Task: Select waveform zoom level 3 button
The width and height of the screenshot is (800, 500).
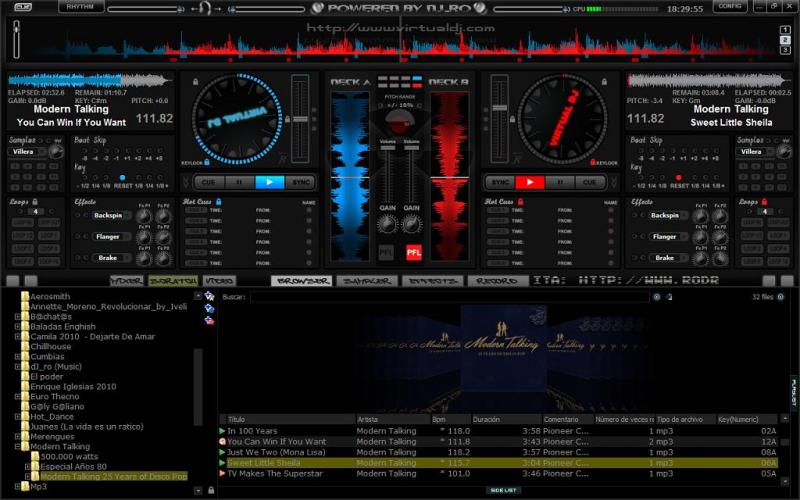Action: coord(785,50)
